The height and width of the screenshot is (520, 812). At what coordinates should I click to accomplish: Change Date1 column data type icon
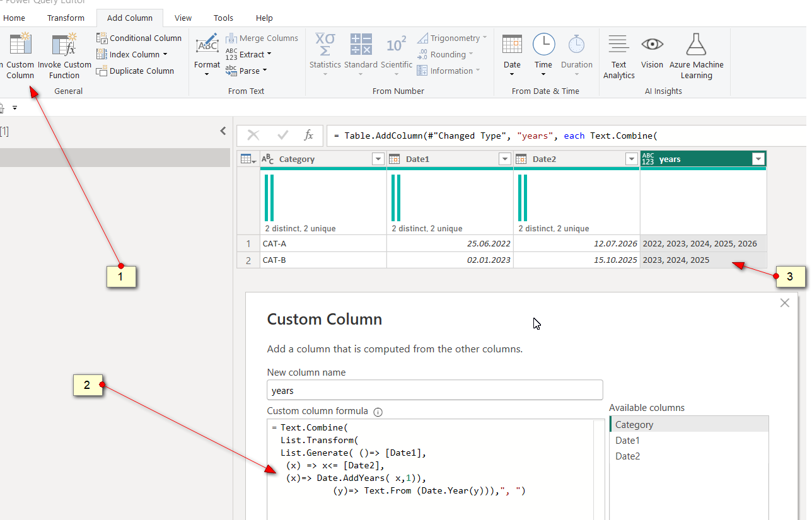395,159
